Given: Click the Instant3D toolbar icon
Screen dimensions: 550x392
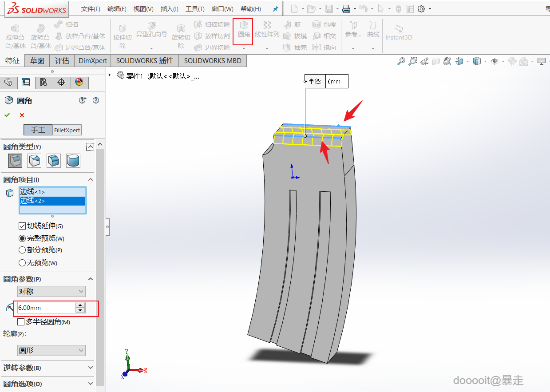Looking at the screenshot, I should [398, 32].
